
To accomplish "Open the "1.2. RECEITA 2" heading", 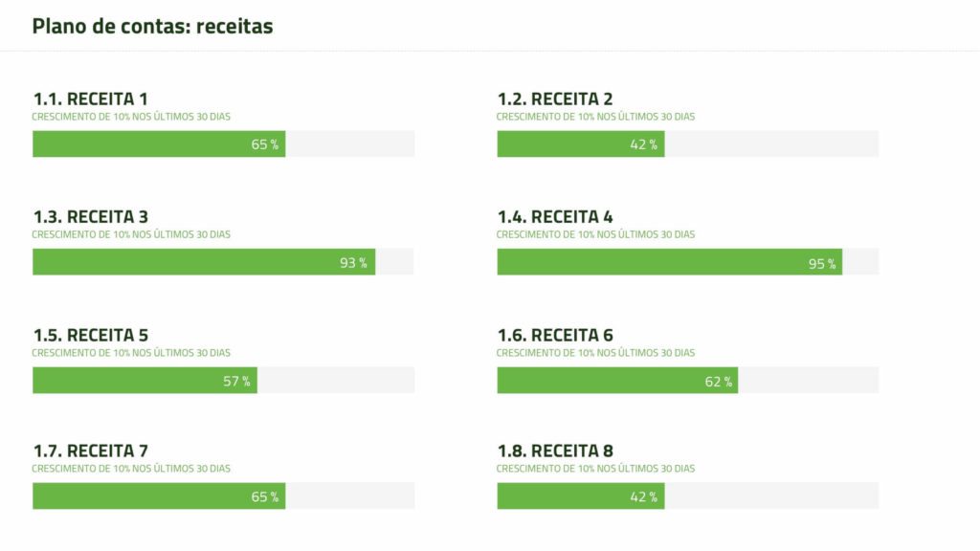I will [554, 99].
